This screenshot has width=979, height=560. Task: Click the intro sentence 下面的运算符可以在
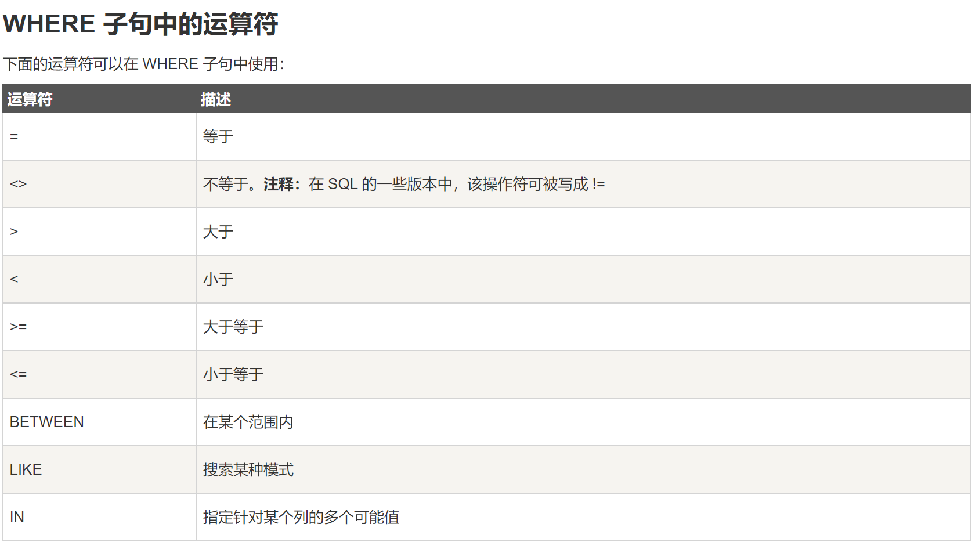(144, 64)
